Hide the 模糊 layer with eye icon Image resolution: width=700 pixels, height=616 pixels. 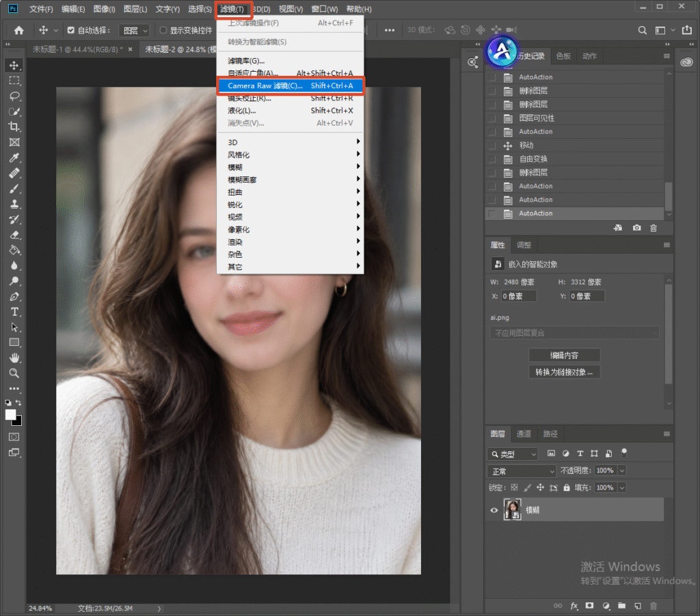(x=494, y=510)
